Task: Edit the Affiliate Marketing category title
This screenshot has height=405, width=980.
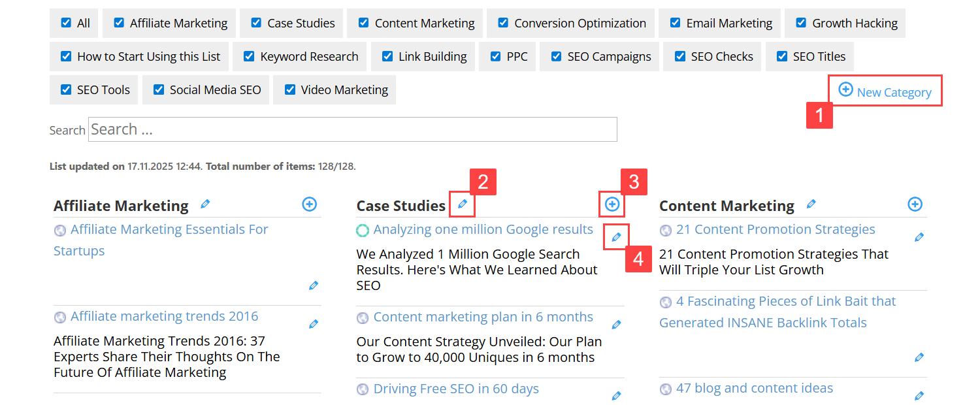Action: (x=205, y=204)
